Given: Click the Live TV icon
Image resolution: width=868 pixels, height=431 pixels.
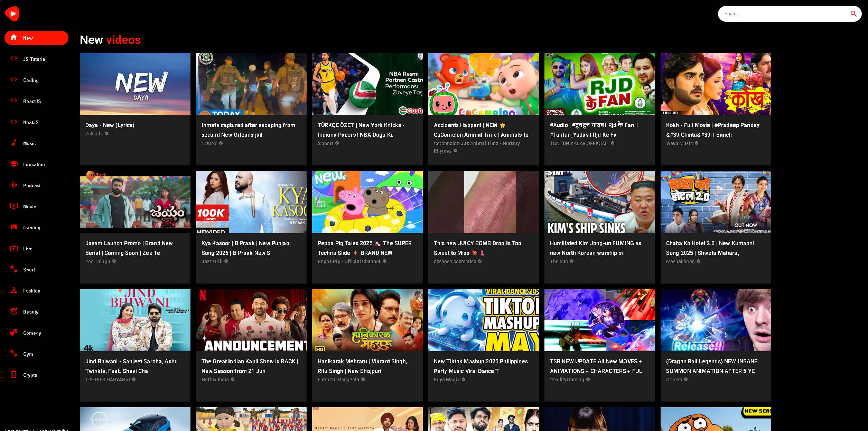Looking at the screenshot, I should [14, 248].
